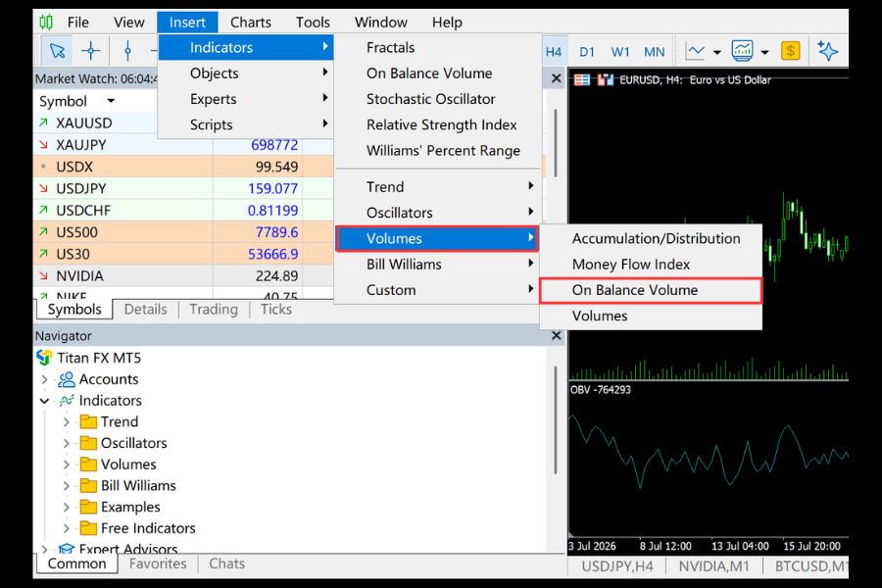Click the USDJPY down-arrow icon
Image resolution: width=882 pixels, height=588 pixels.
pyautogui.click(x=43, y=188)
